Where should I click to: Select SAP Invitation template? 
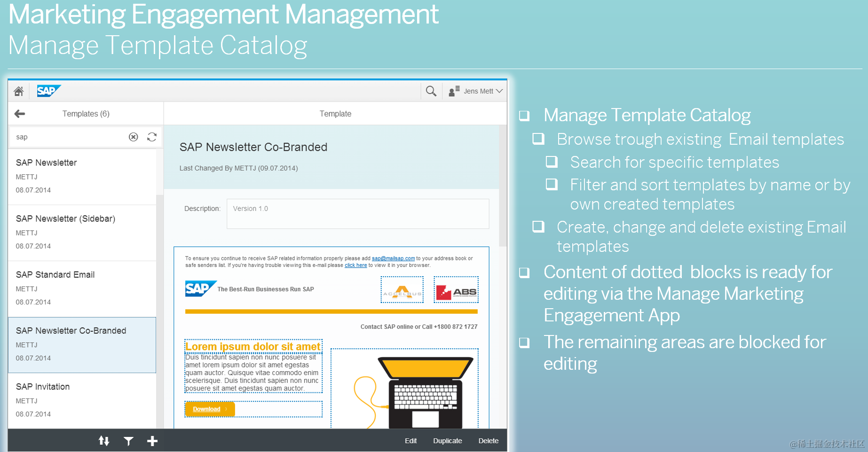coord(82,401)
